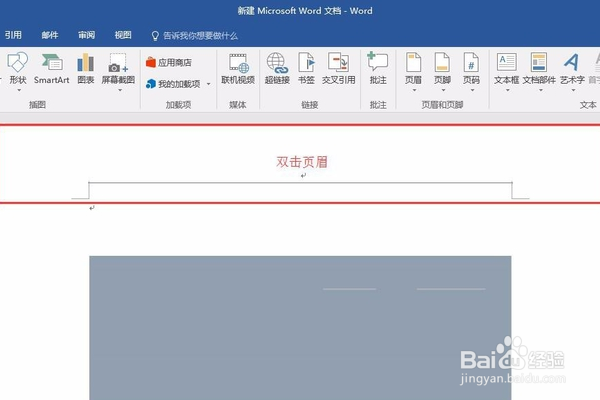The height and width of the screenshot is (400, 600).
Task: Switch to the View (视图) tab
Action: 123,35
